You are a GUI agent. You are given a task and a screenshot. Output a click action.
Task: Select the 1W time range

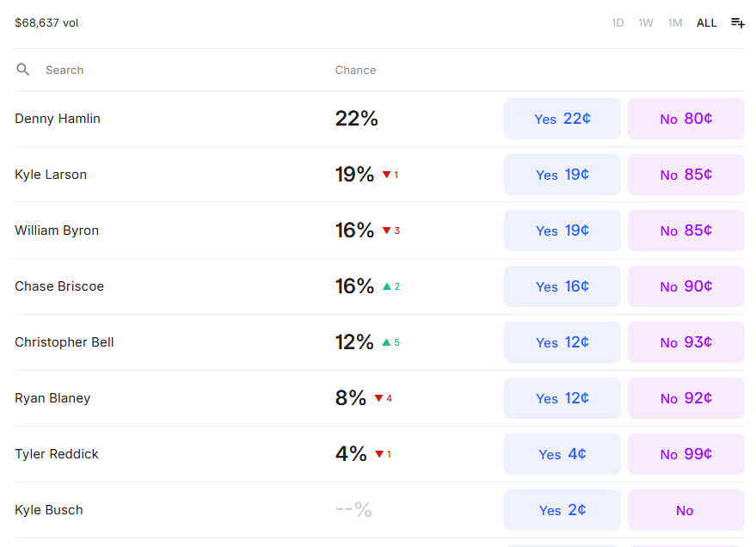646,23
